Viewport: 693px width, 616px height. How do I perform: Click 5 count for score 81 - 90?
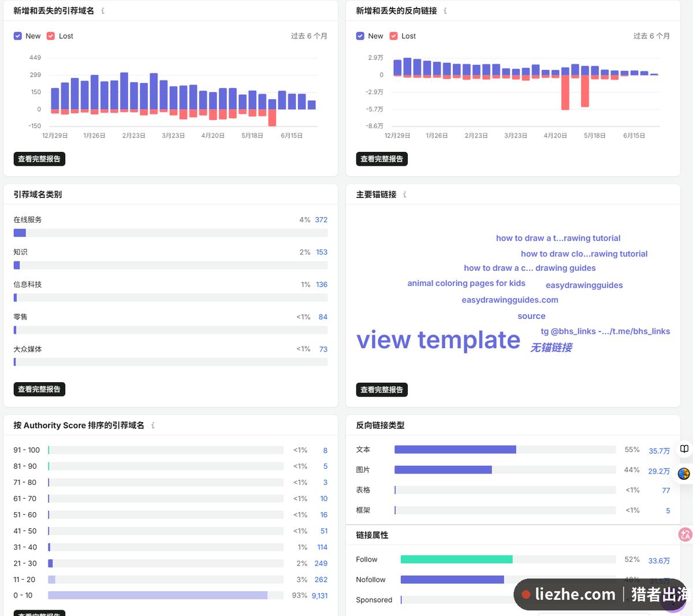(325, 466)
